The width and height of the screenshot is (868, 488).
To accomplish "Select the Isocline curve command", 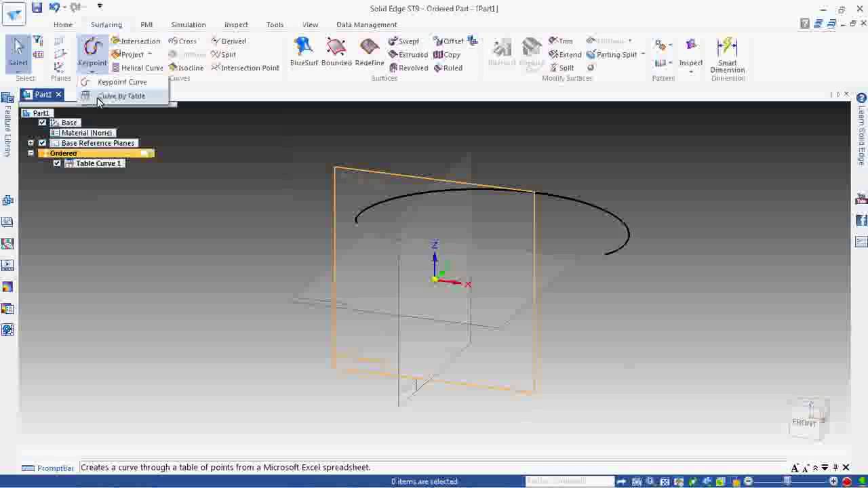I will point(186,68).
